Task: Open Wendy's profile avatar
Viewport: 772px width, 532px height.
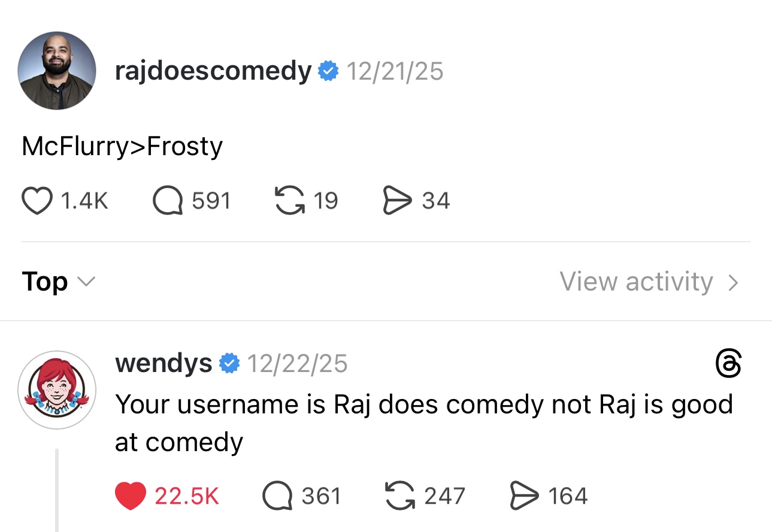Action: click(x=57, y=390)
